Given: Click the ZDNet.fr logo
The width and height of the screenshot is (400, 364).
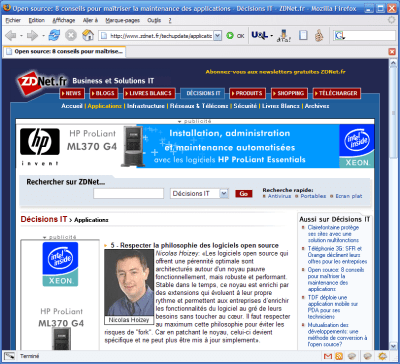Looking at the screenshot, I should tap(42, 82).
